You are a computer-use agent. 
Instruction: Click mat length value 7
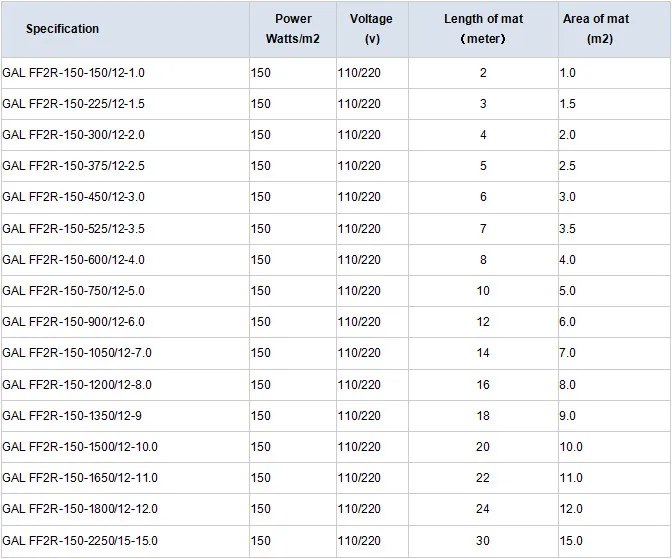[x=483, y=228]
